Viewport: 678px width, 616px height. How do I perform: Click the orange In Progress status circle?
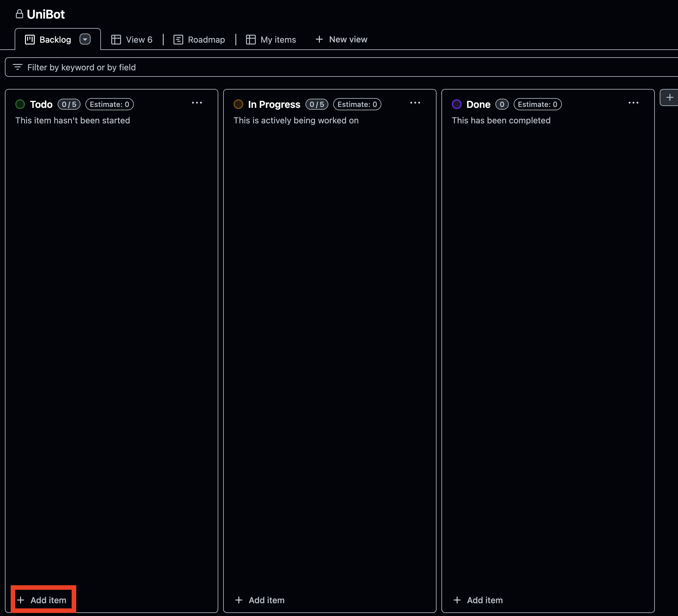[238, 104]
